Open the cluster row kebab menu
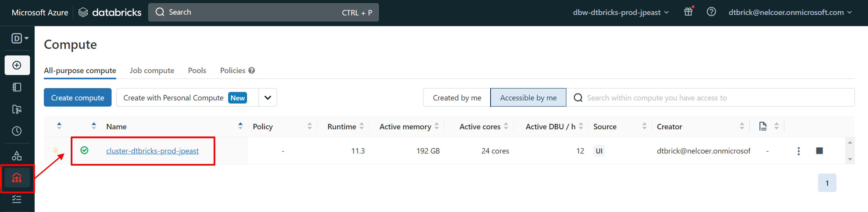Screen dimensions: 868x212 pos(798,151)
